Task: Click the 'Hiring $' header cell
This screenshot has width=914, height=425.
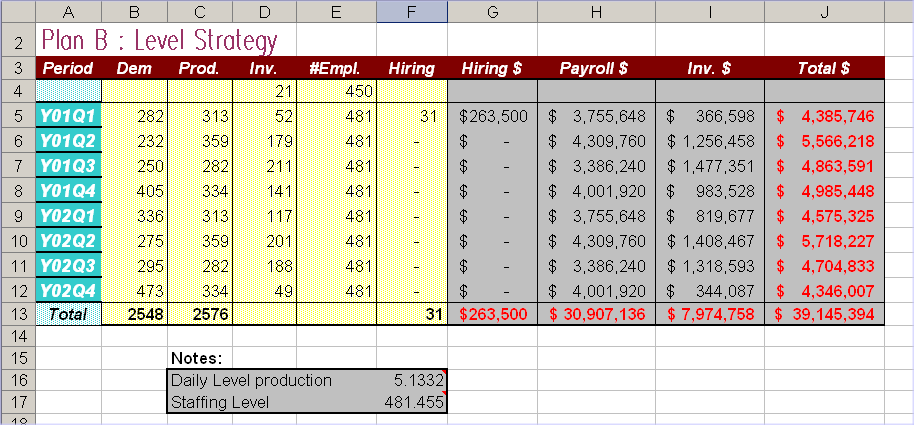Action: (492, 68)
